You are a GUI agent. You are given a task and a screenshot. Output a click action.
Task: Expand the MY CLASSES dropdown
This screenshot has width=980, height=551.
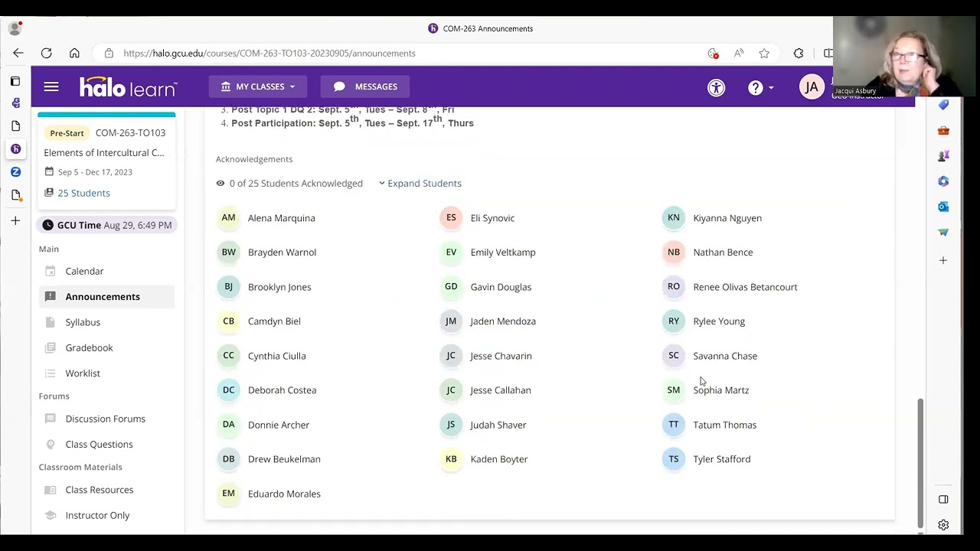point(258,86)
